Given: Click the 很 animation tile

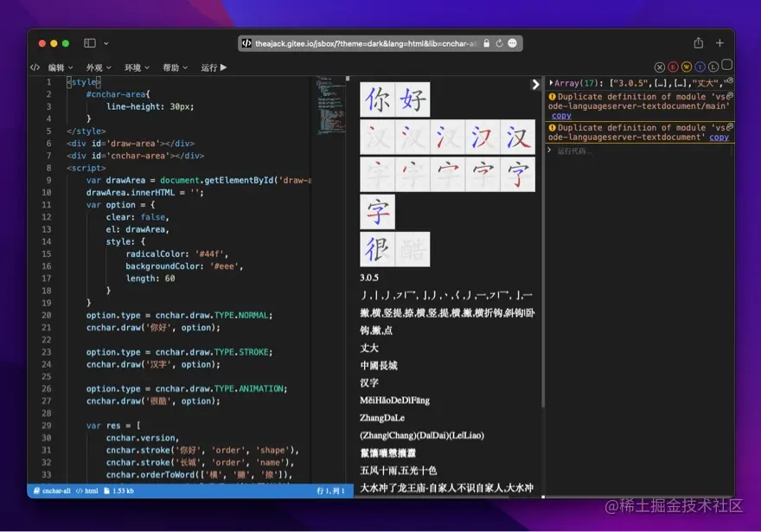Looking at the screenshot, I should (378, 249).
